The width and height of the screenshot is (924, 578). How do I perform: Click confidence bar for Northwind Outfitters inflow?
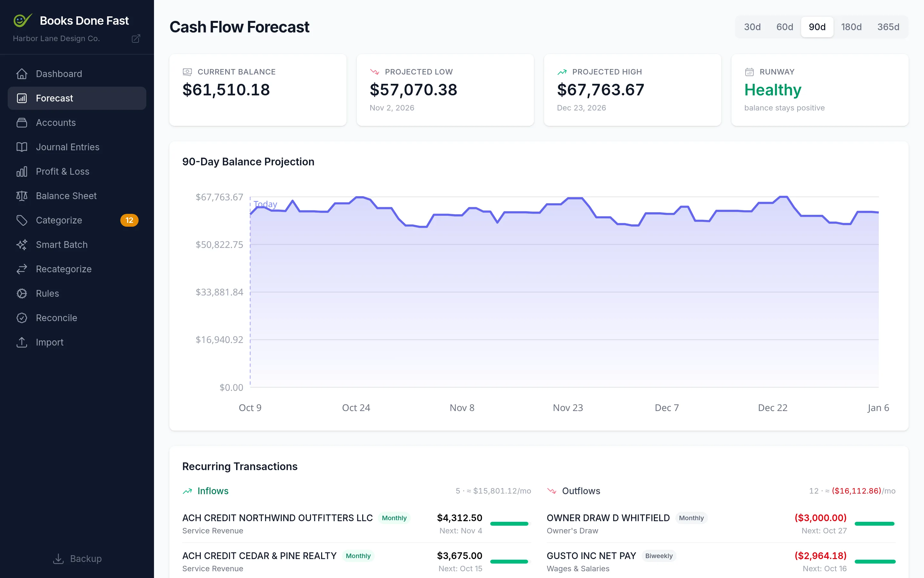pyautogui.click(x=510, y=524)
